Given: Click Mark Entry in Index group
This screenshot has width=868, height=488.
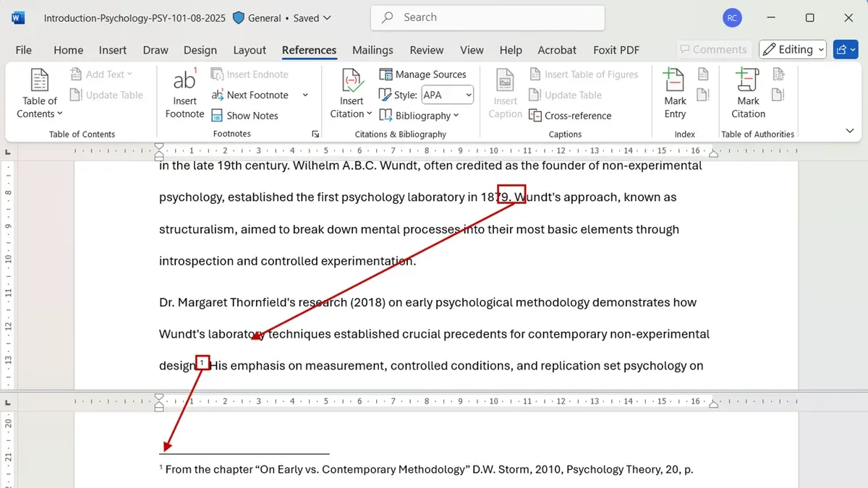Looking at the screenshot, I should tap(675, 94).
